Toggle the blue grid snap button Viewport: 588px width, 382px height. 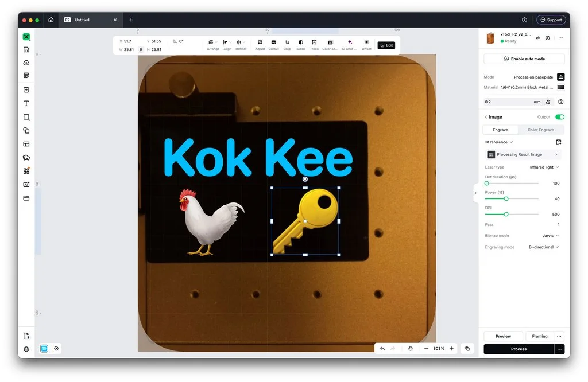coord(44,349)
